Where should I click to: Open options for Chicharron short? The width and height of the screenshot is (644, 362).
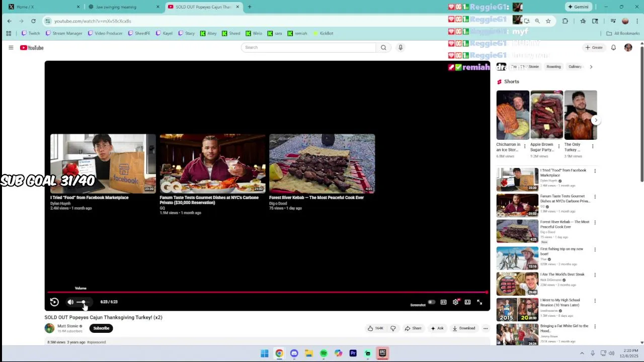525,146
